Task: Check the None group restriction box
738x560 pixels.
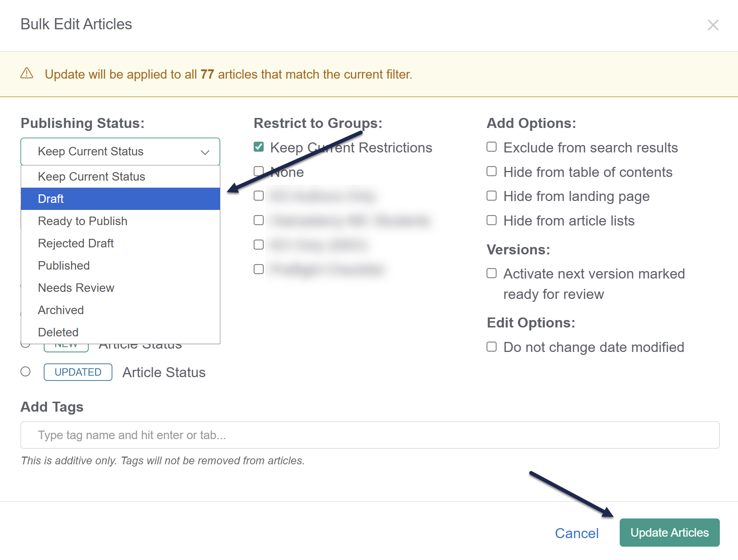Action: [x=258, y=171]
